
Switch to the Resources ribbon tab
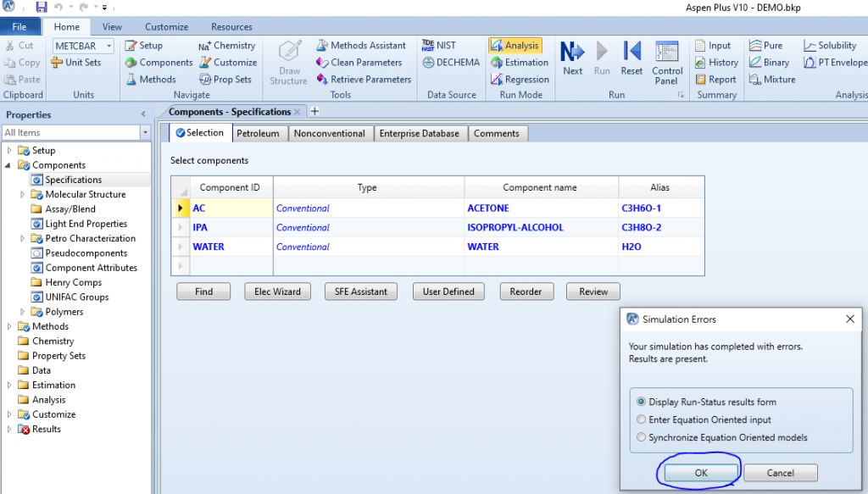pyautogui.click(x=231, y=26)
